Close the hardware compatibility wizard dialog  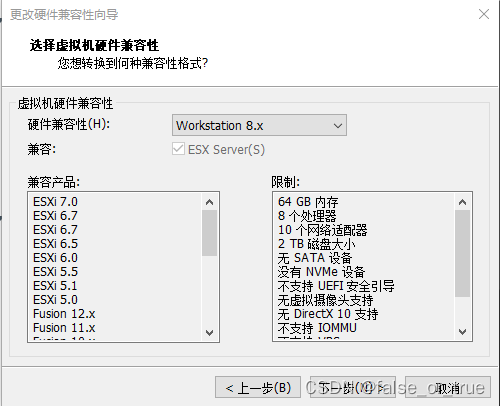point(484,14)
